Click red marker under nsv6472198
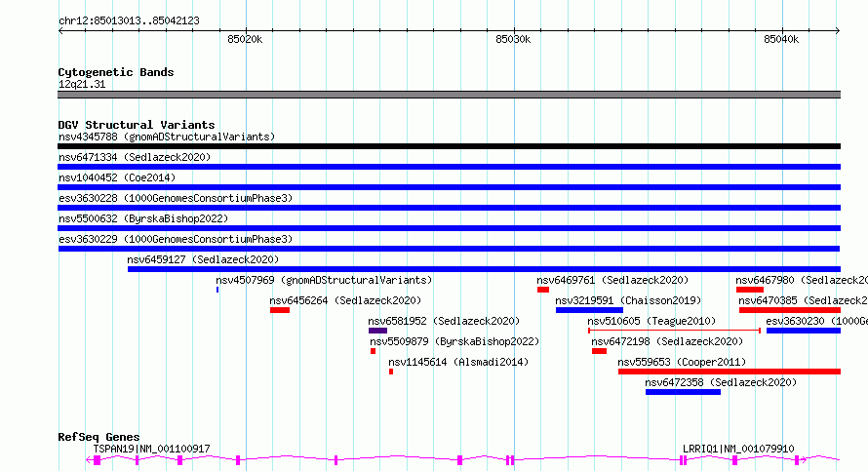 [600, 351]
